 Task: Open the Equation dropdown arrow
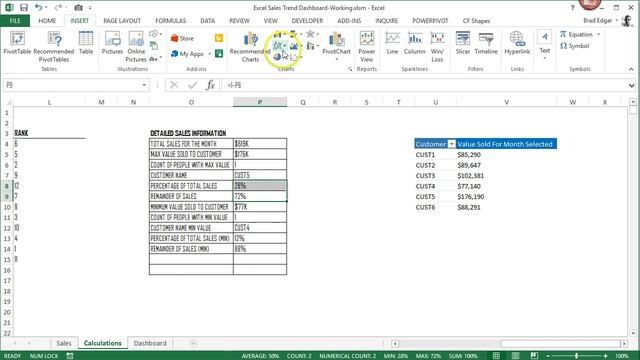[598, 34]
